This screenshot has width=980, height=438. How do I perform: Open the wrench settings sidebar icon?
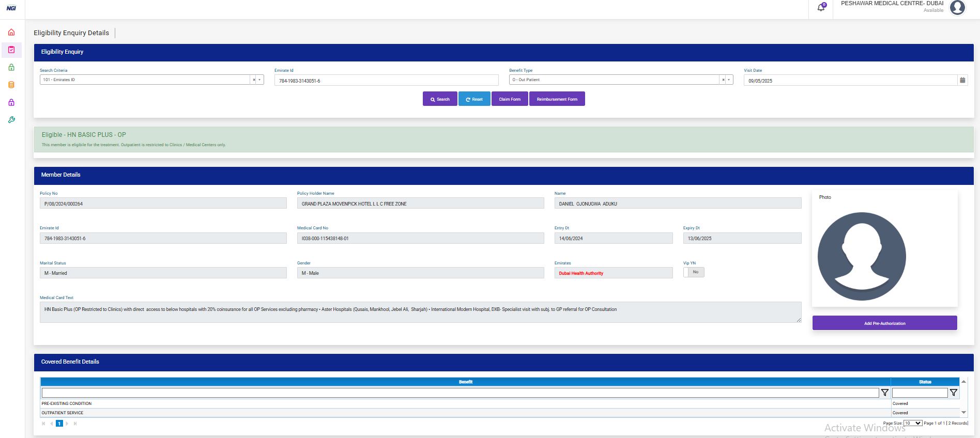pyautogui.click(x=11, y=120)
